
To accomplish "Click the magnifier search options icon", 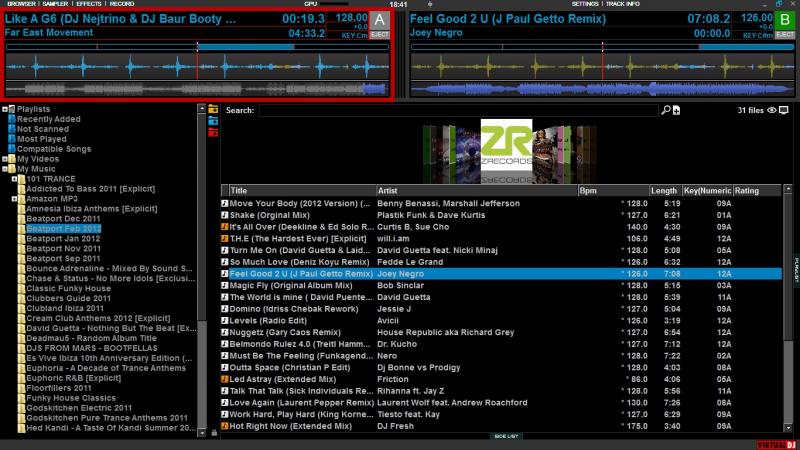I will (x=665, y=110).
